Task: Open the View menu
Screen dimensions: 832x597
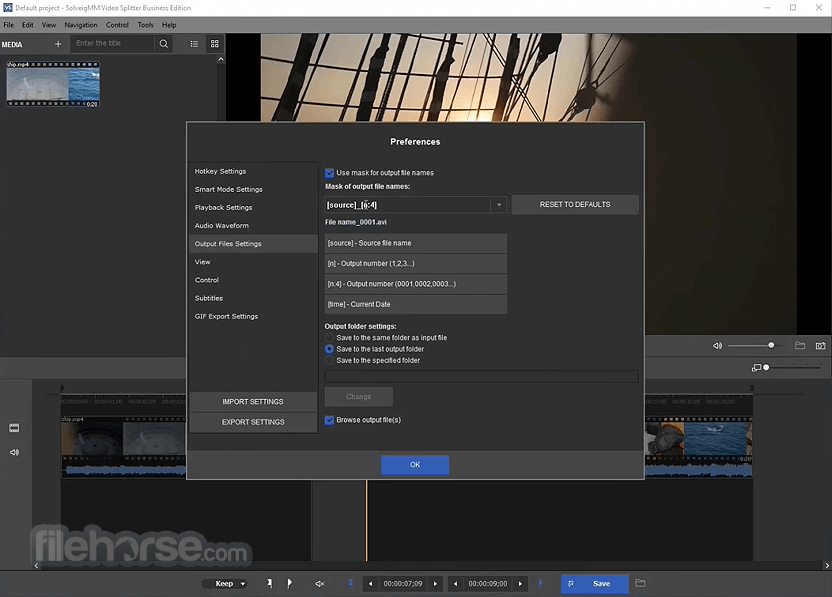Action: tap(49, 25)
